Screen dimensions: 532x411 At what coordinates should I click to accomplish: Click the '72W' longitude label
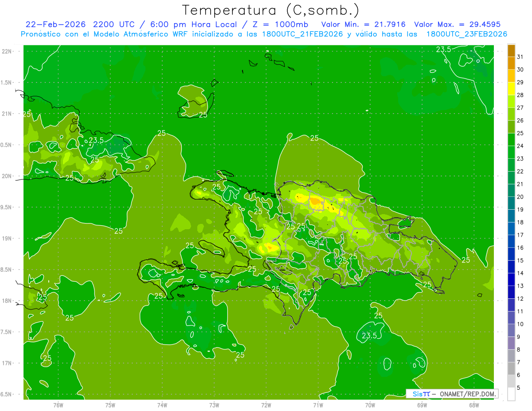[266, 404]
